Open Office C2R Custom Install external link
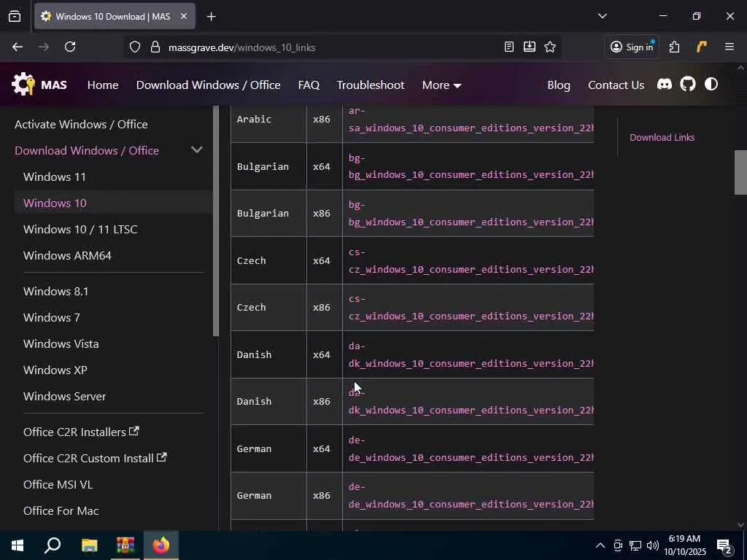 point(95,458)
